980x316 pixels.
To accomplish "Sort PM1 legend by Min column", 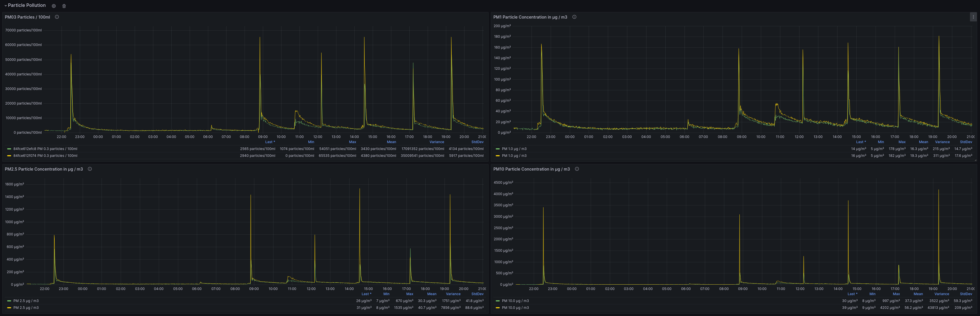I will pyautogui.click(x=881, y=142).
